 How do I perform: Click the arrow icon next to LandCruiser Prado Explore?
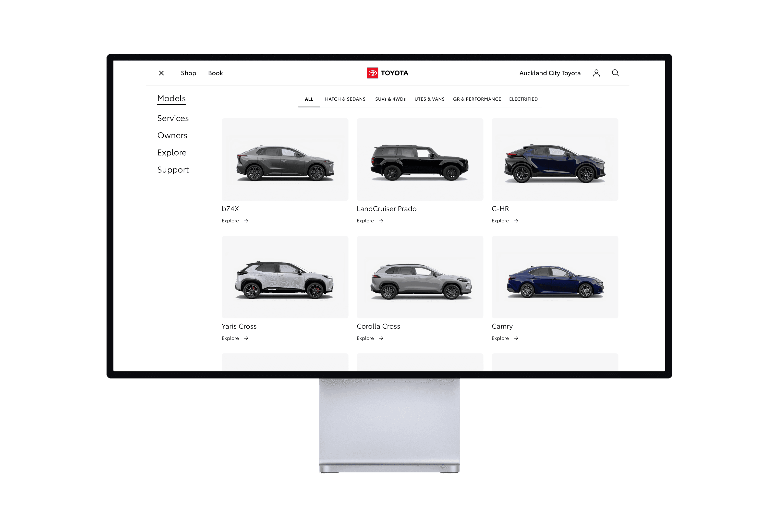coord(381,221)
